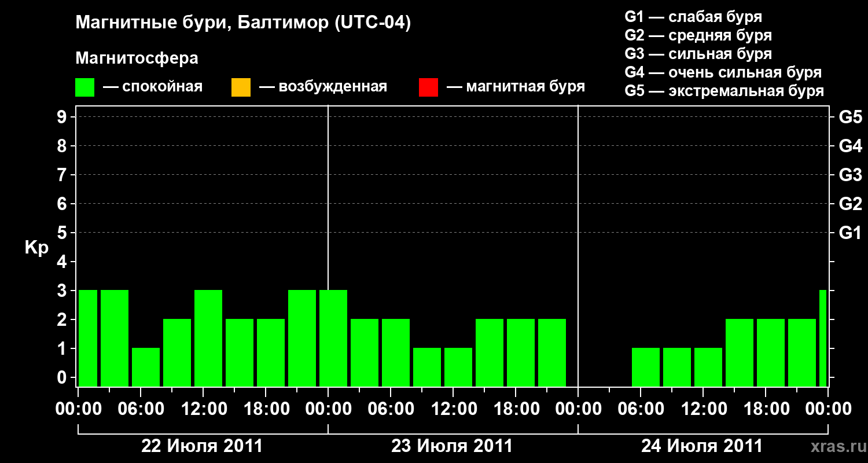868x463 pixels.
Task: Click the '12:00' time label under 23 Июля
Action: [453, 409]
